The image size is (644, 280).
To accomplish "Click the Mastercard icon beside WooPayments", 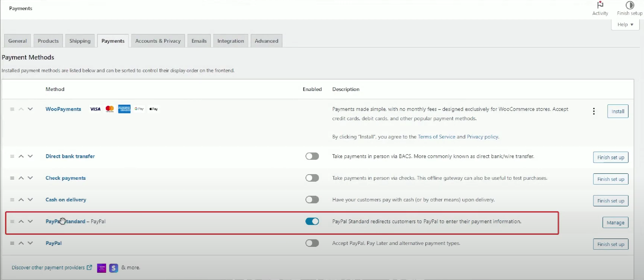I will point(110,109).
